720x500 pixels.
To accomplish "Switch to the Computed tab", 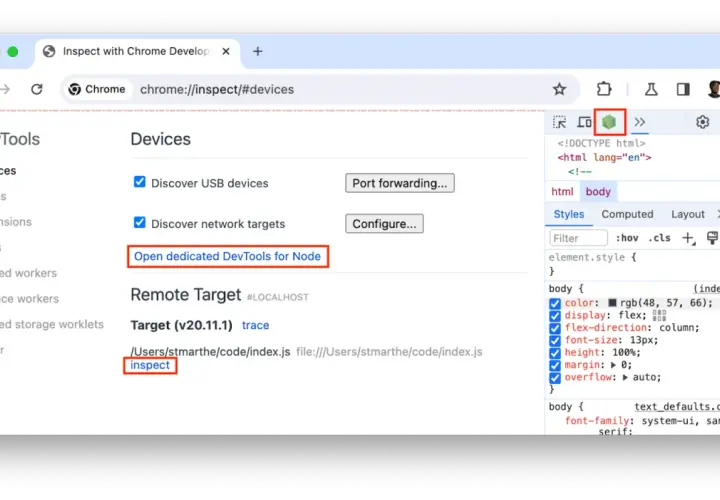I will coord(627,214).
